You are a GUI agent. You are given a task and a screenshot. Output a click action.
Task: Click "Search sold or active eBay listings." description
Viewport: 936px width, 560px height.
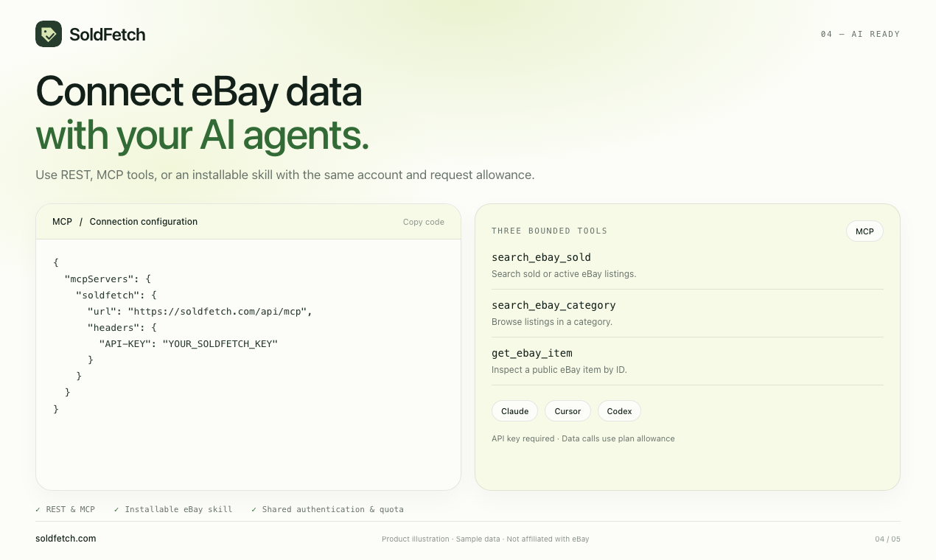(564, 274)
